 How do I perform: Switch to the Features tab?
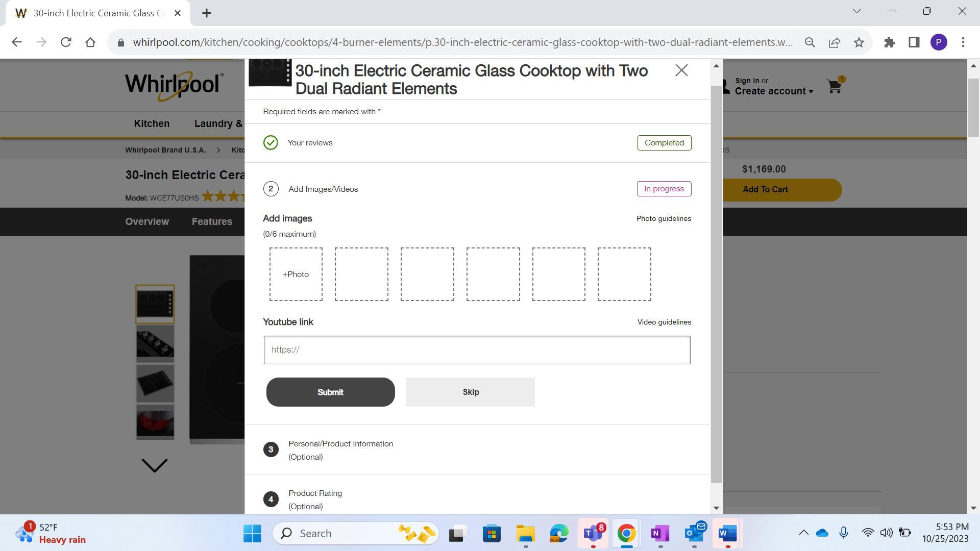click(212, 221)
